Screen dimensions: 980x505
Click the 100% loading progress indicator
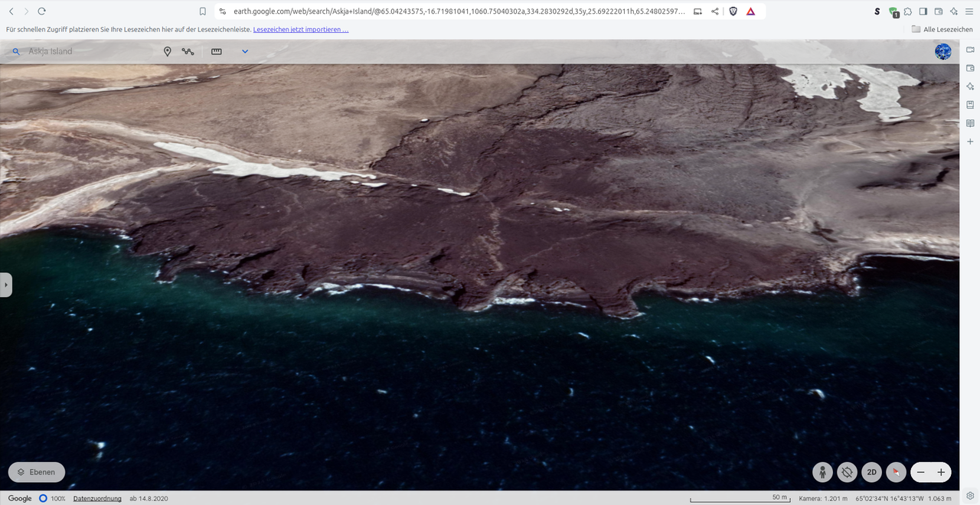(53, 498)
